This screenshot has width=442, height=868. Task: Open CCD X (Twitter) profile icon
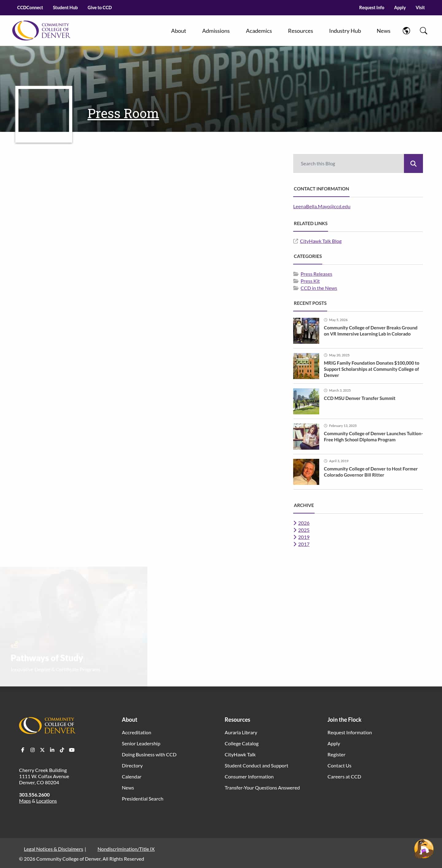click(x=42, y=750)
